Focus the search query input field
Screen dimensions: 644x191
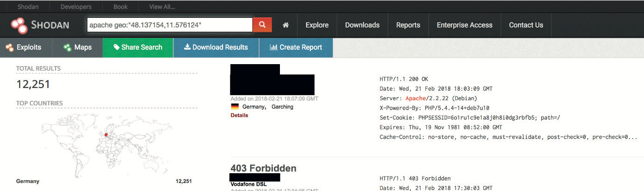click(x=170, y=25)
